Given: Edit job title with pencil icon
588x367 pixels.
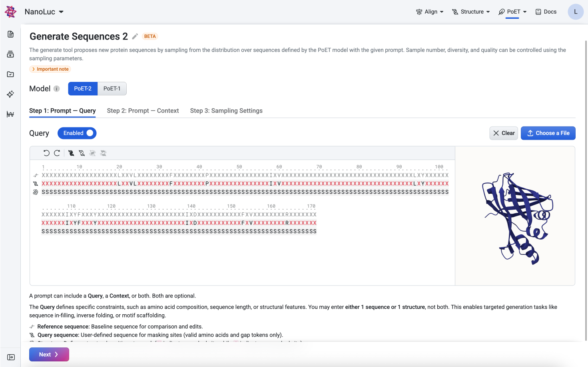Looking at the screenshot, I should click(x=135, y=36).
